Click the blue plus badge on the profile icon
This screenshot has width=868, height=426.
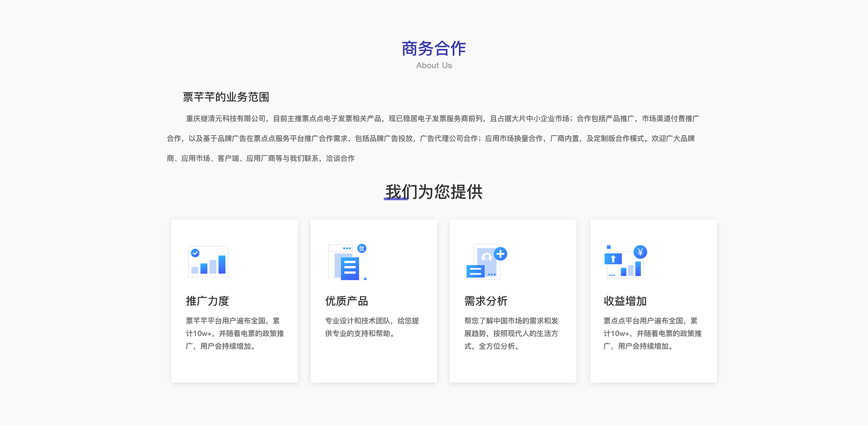[x=500, y=254]
